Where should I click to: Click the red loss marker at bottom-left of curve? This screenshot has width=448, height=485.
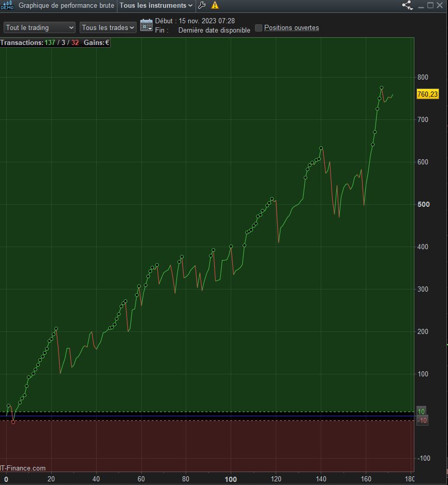[x=13, y=422]
